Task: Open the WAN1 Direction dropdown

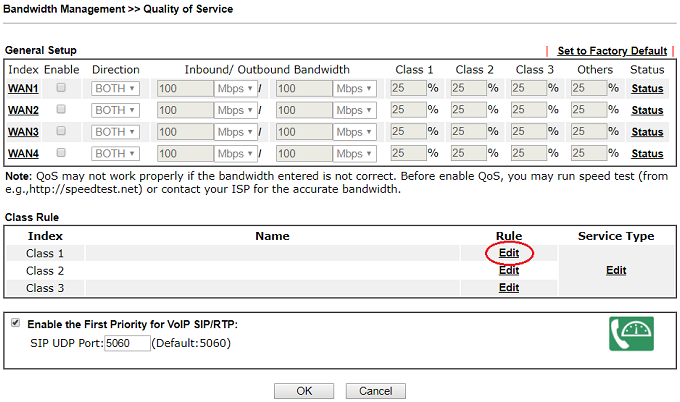Action: [115, 88]
